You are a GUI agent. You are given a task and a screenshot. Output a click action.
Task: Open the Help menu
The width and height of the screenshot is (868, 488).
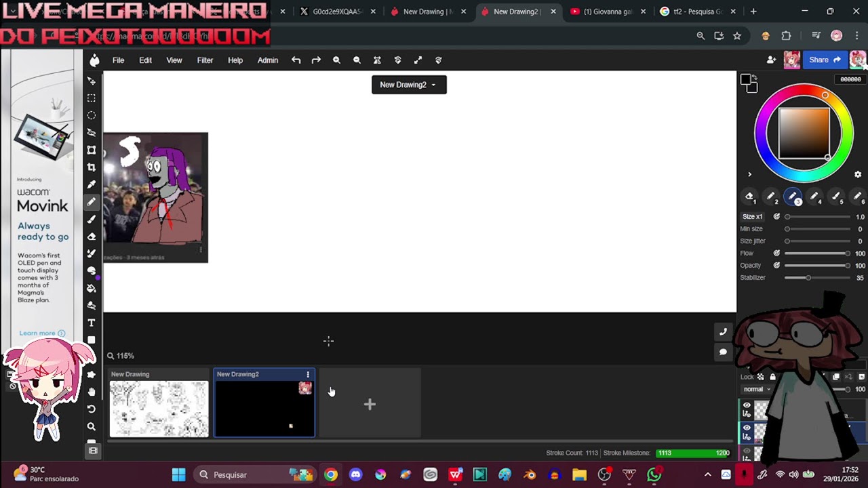235,60
